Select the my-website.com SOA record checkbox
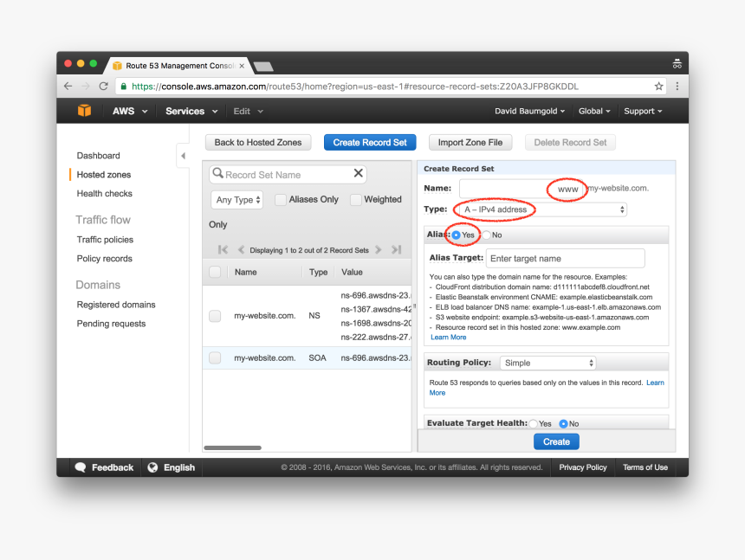 215,357
